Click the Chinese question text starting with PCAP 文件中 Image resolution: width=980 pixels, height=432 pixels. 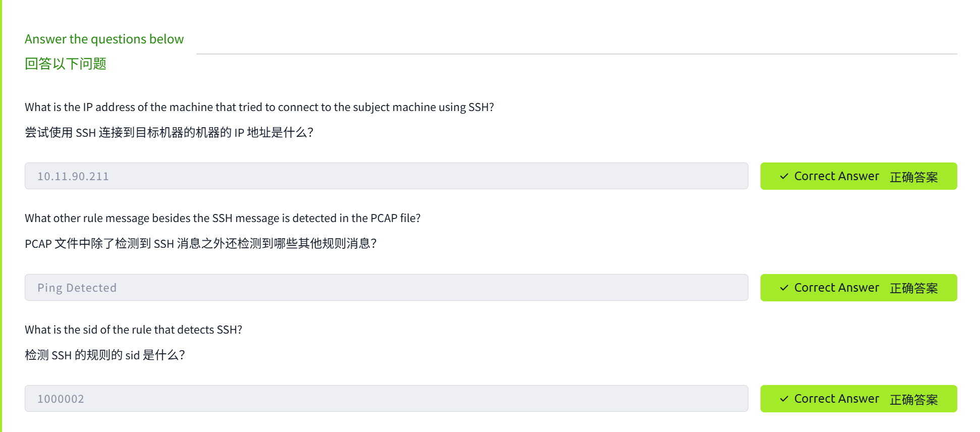click(200, 243)
